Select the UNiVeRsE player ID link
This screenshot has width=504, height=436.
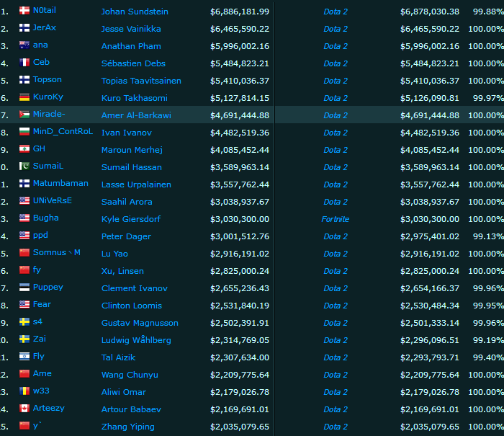(53, 201)
